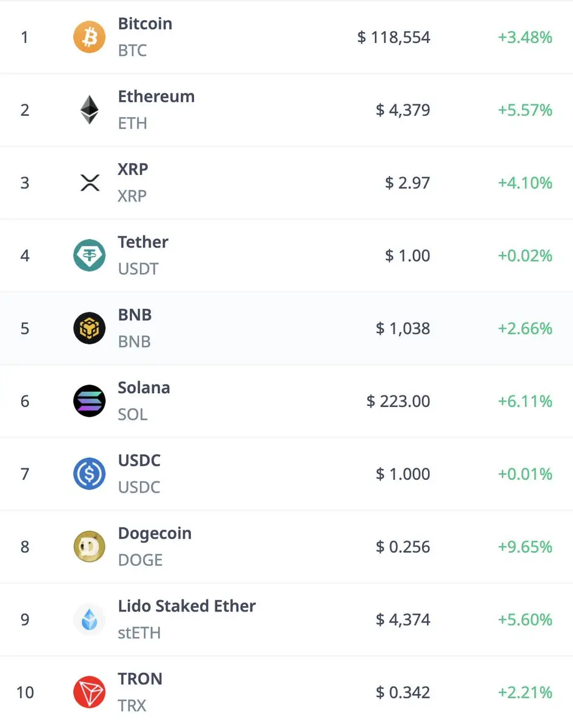
Task: Click the green Tether logo icon
Action: (x=89, y=255)
